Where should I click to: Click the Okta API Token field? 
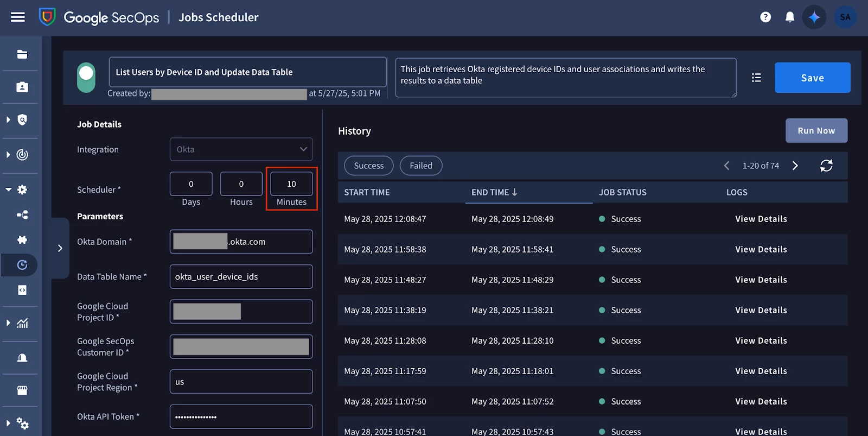241,416
